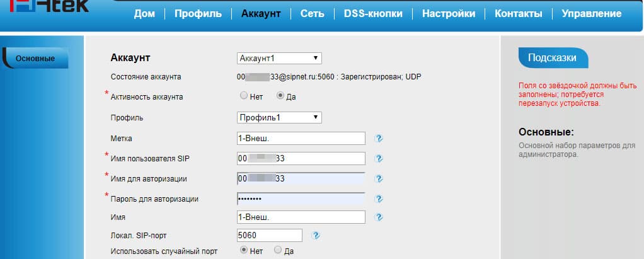Open help icon beside Имя пользователя SIP
644x259 pixels.
click(379, 158)
